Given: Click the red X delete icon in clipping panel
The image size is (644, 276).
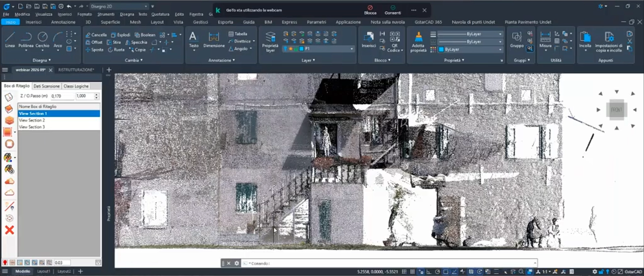Looking at the screenshot, I should pyautogui.click(x=9, y=230).
